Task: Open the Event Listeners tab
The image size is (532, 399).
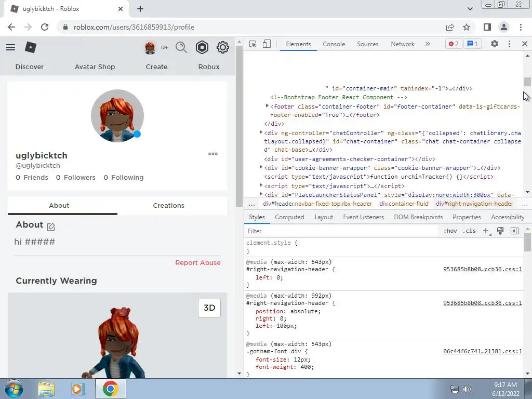Action: click(363, 217)
